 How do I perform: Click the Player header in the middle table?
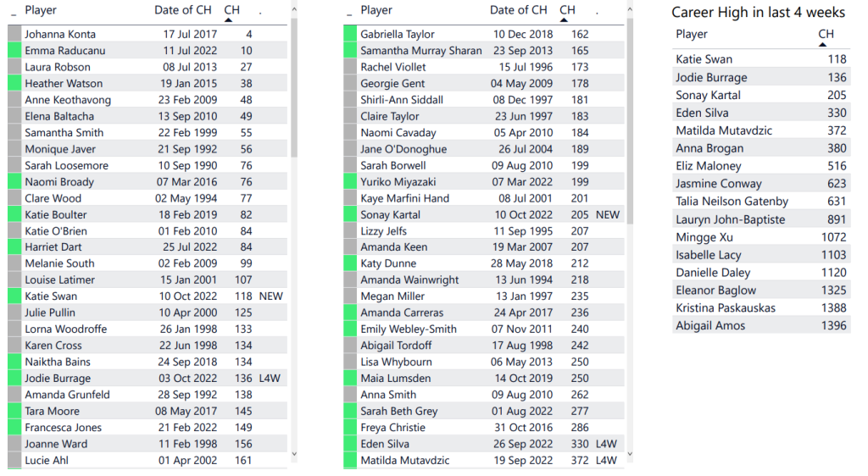click(x=376, y=10)
